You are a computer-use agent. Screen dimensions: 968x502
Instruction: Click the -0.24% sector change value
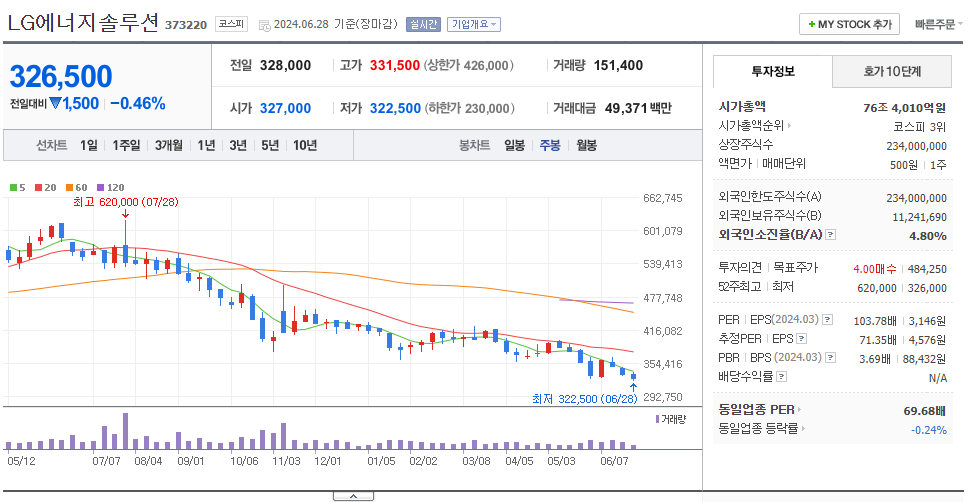pos(928,430)
